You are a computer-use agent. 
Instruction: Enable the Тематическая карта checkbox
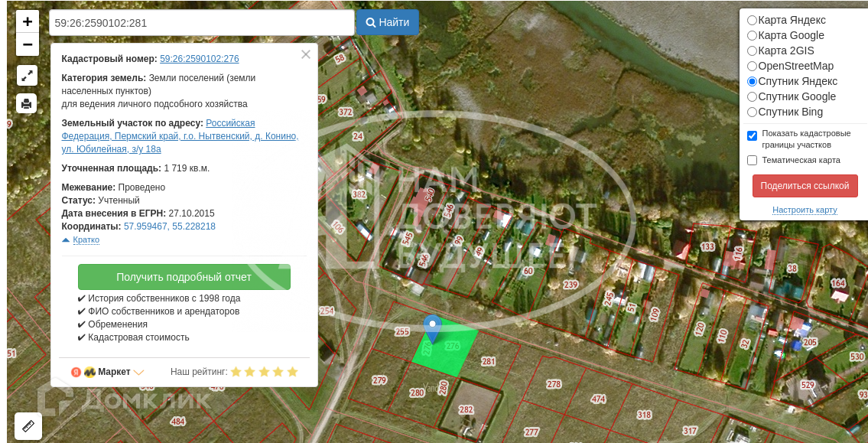coord(752,161)
